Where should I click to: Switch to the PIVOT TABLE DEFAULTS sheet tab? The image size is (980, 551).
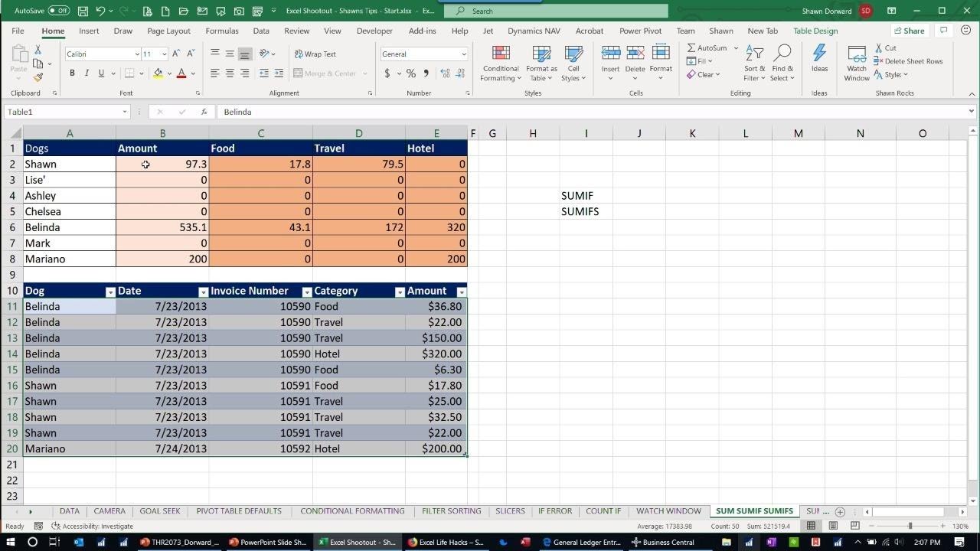[x=239, y=511]
